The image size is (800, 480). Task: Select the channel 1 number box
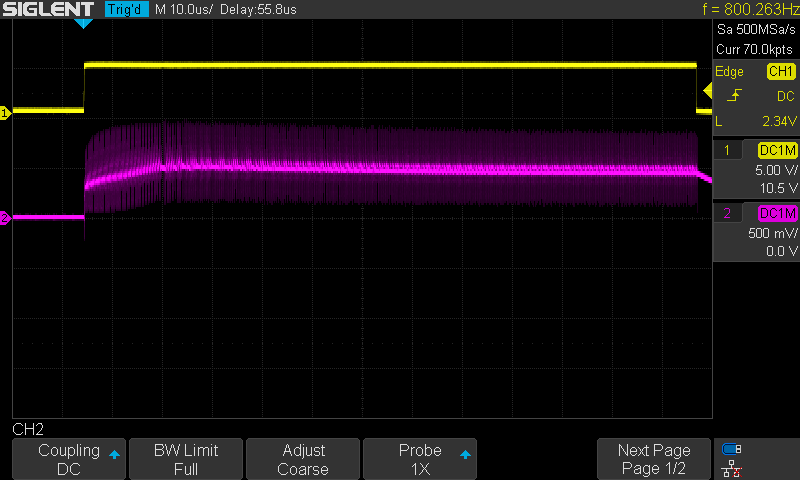click(727, 150)
